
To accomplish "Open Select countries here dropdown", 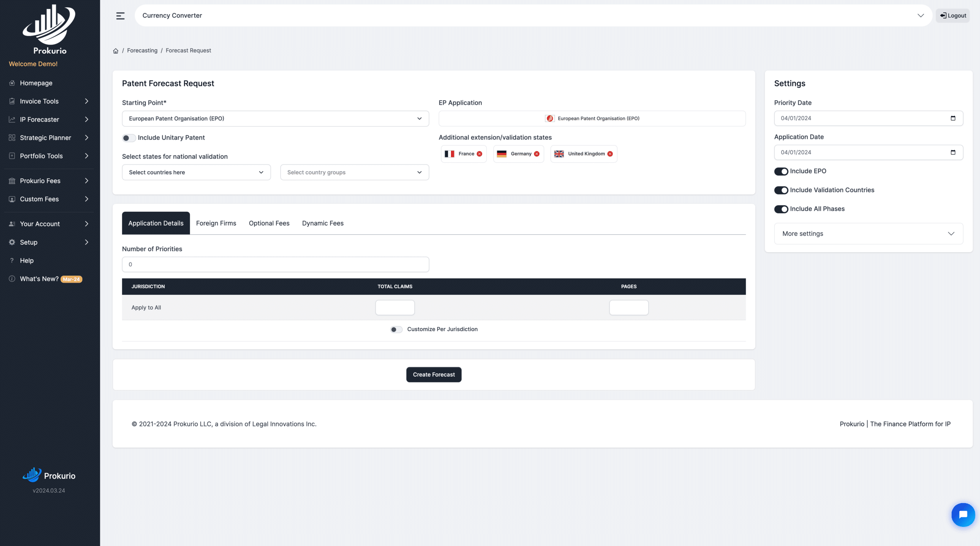I will pos(196,172).
